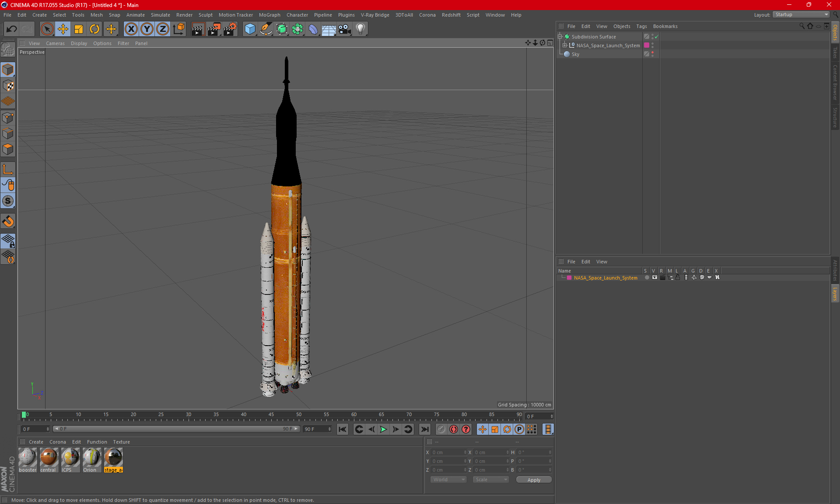Click the timeline range slider bar
This screenshot has width=840, height=504.
[x=176, y=429]
